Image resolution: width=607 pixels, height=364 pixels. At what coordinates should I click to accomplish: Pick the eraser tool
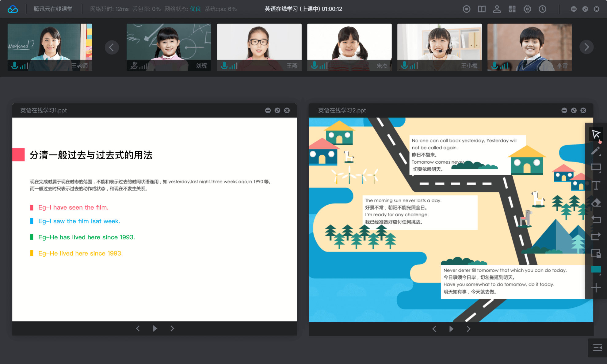pyautogui.click(x=596, y=203)
